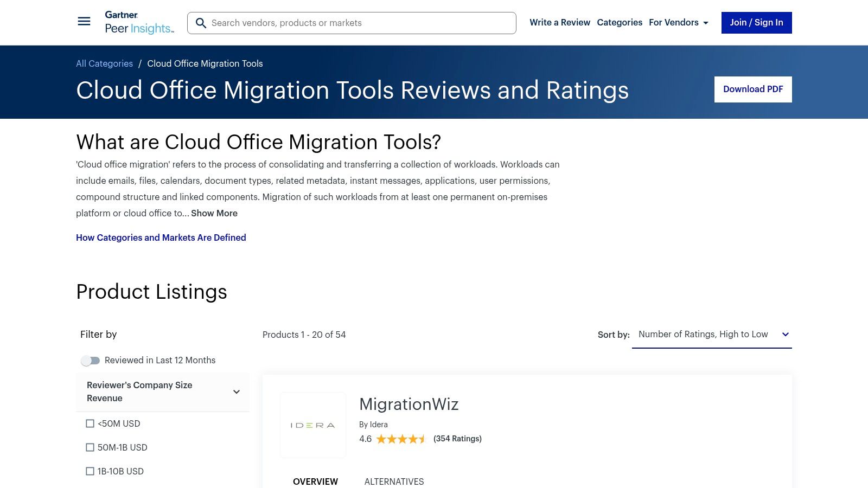Screen dimensions: 868x488
Task: Check the 1B-10B USD filter
Action: pyautogui.click(x=90, y=471)
